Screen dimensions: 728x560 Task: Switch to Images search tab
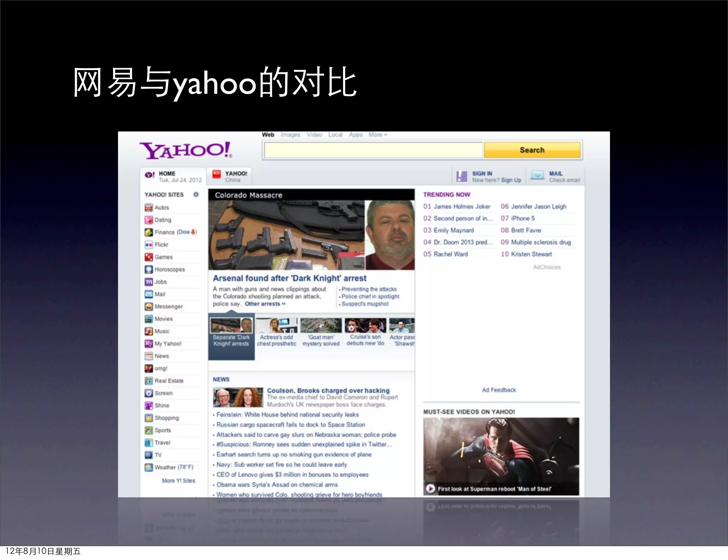[290, 135]
